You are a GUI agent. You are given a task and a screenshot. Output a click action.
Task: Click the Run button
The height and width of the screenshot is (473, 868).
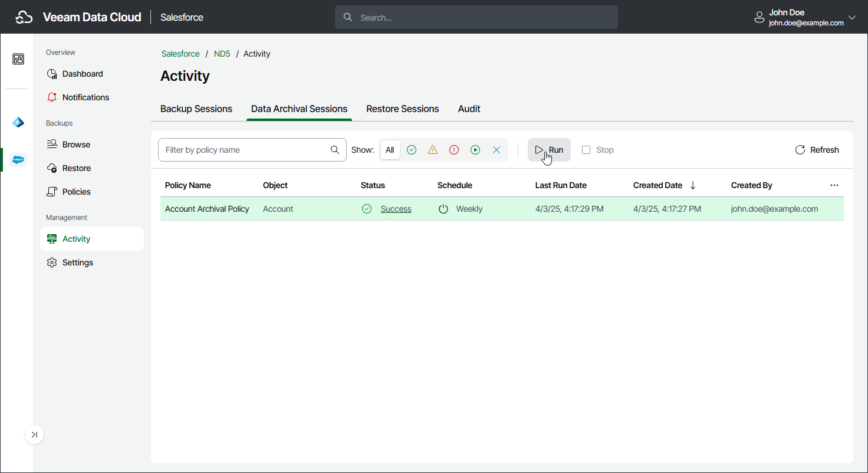(x=549, y=150)
